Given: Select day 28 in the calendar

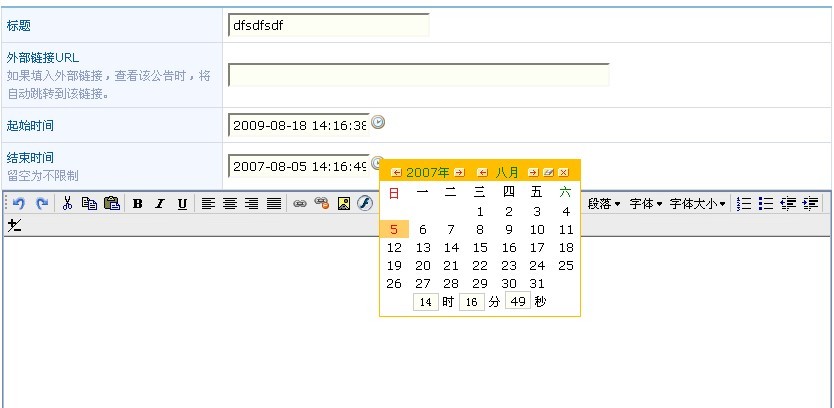Looking at the screenshot, I should pos(451,284).
